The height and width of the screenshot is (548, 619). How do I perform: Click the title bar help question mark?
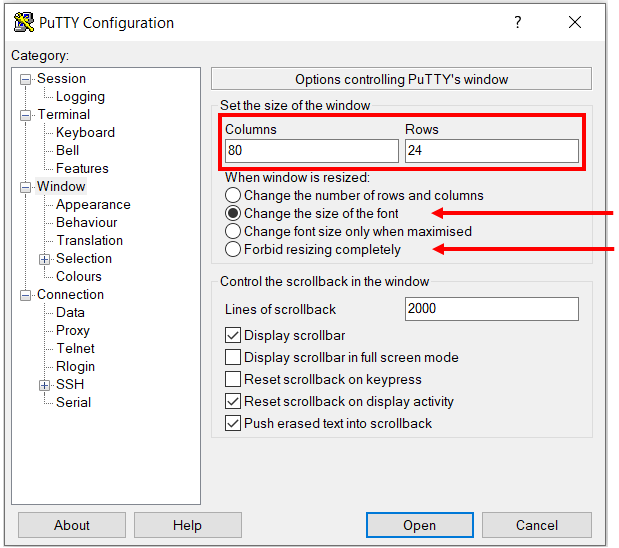[x=517, y=22]
